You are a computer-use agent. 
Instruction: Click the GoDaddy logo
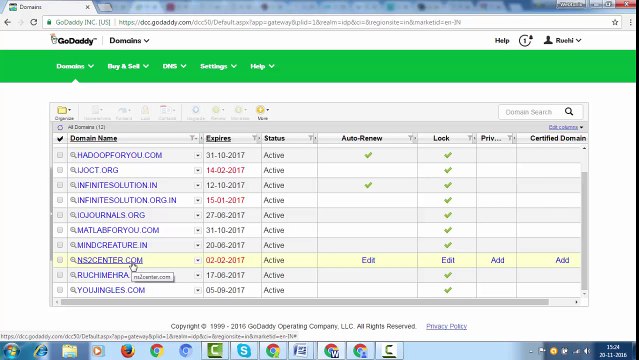[73, 40]
